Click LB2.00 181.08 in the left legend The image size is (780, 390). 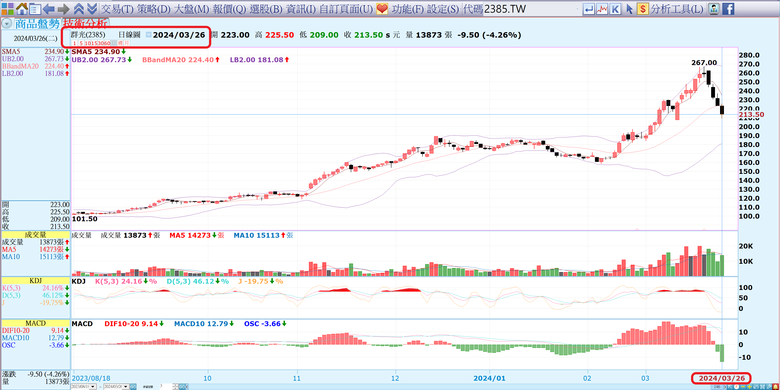click(x=35, y=73)
